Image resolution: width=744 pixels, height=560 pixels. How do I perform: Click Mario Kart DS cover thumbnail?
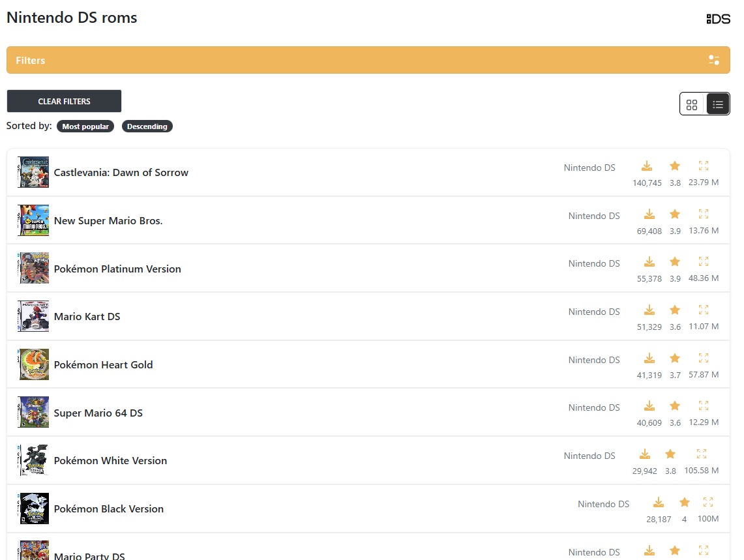[x=33, y=316]
